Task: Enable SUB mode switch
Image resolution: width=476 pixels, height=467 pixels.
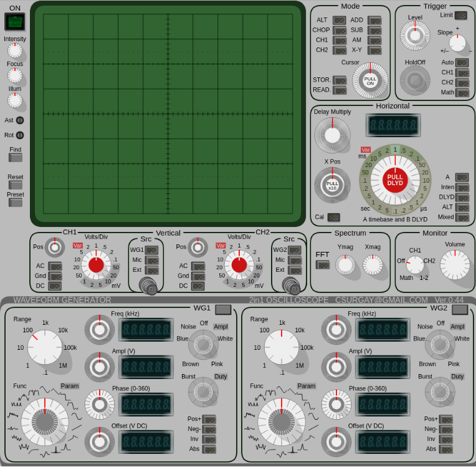Action: pos(374,31)
